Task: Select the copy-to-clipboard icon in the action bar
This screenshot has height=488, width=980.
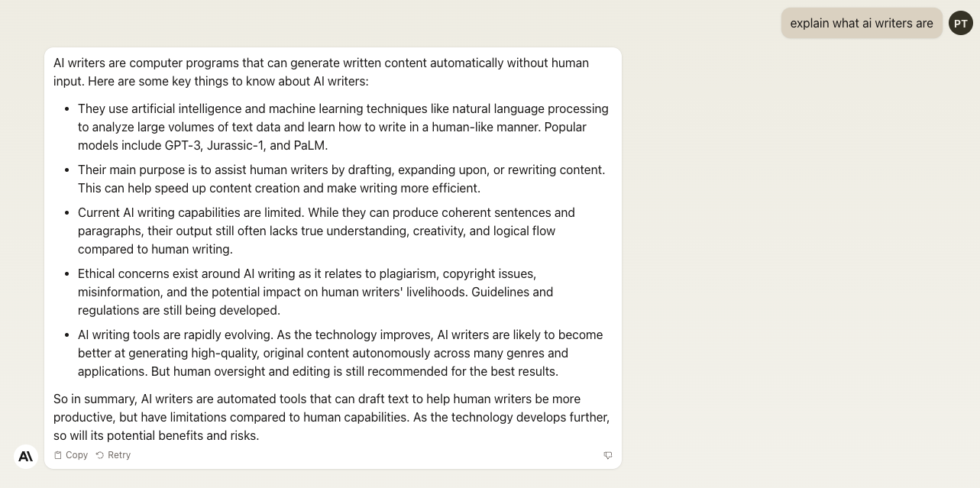Action: pyautogui.click(x=59, y=455)
